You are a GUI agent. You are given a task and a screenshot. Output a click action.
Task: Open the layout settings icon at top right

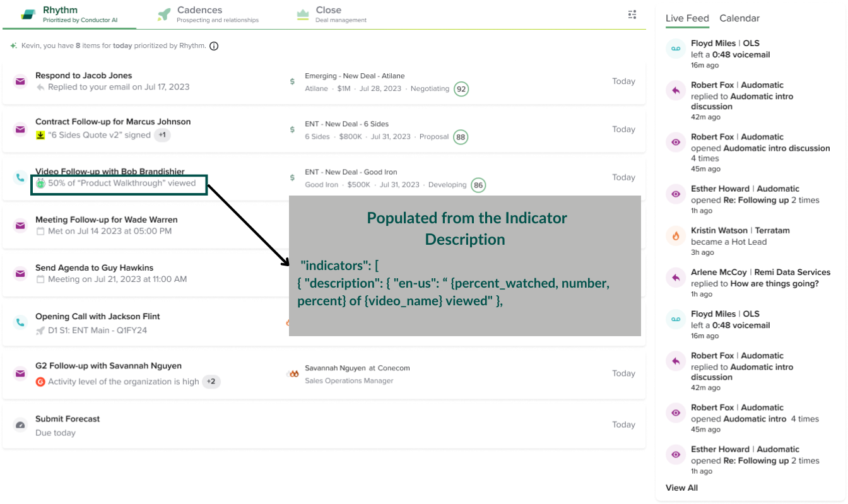632,14
